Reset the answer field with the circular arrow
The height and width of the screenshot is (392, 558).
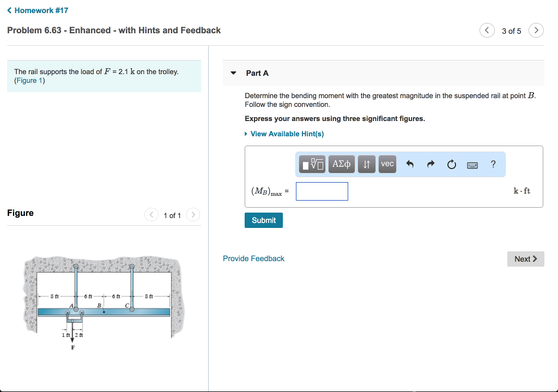tap(451, 164)
